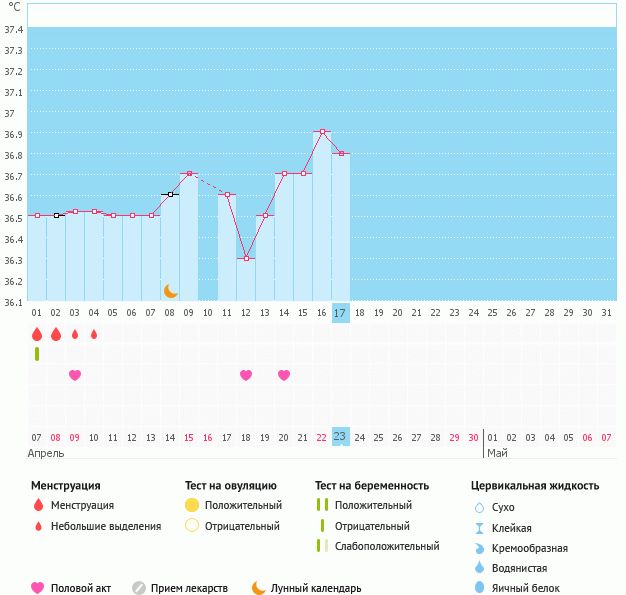
Task: Click the 'Лунный календарь' legend label
Action: [316, 588]
